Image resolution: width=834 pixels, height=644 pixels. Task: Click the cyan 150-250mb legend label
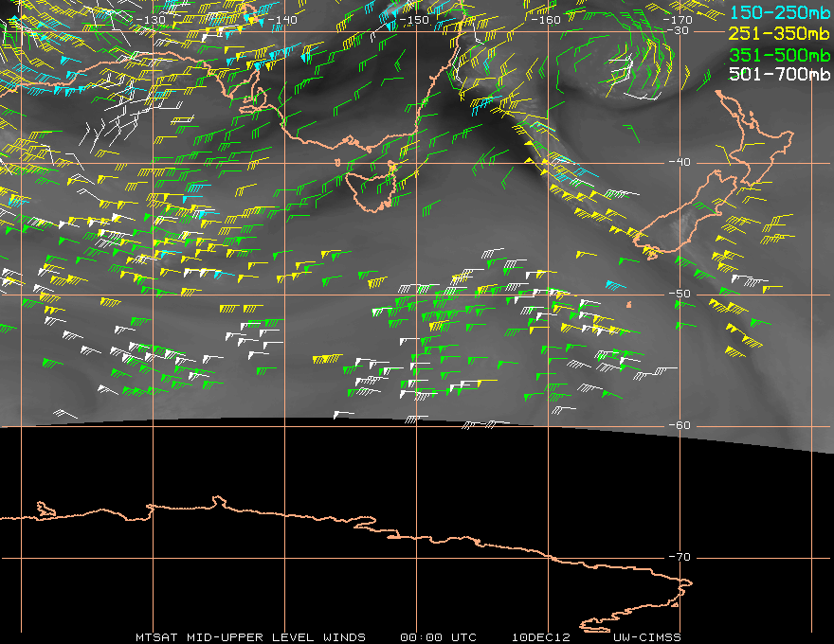[x=779, y=12]
